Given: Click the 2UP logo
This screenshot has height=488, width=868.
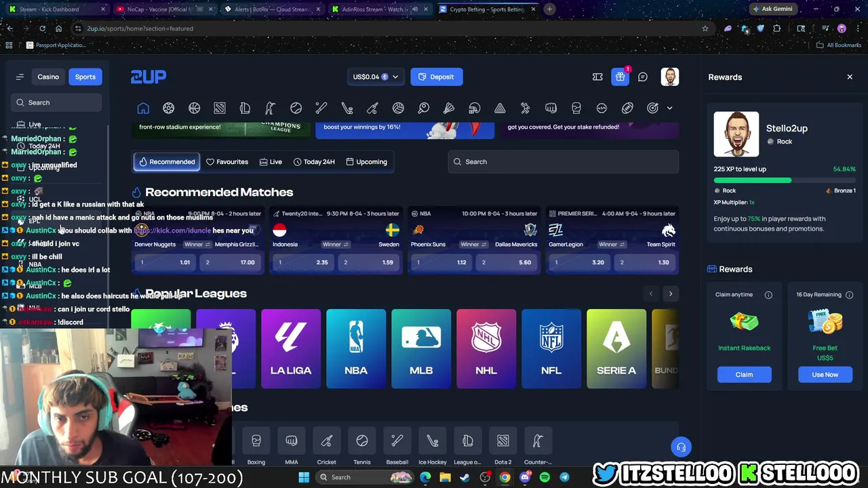Looking at the screenshot, I should (149, 77).
